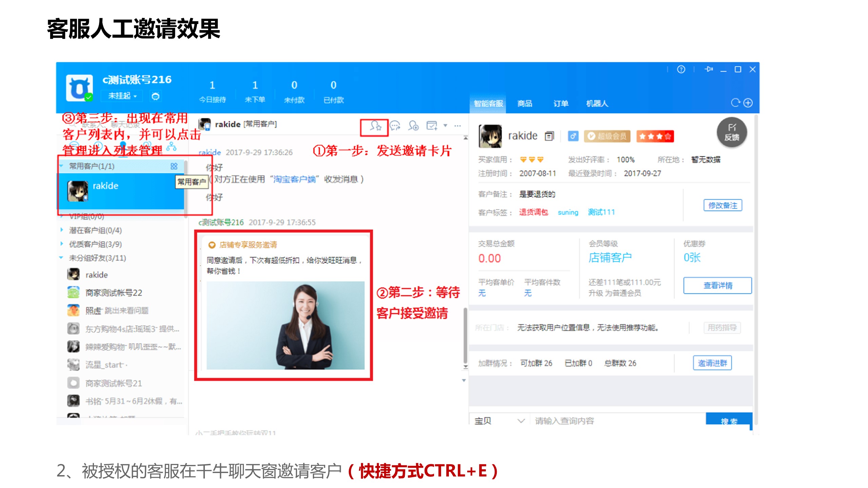
Task: Select contact 流星_start
Action: pos(120,365)
